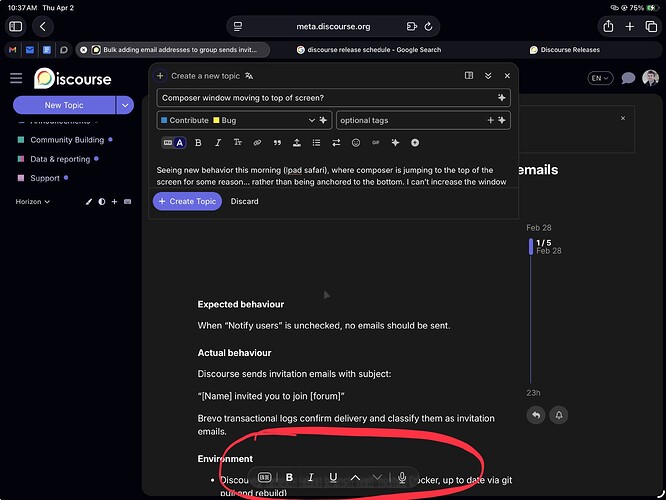Open pinned Google Docs tab
The height and width of the screenshot is (500, 666).
(x=47, y=50)
